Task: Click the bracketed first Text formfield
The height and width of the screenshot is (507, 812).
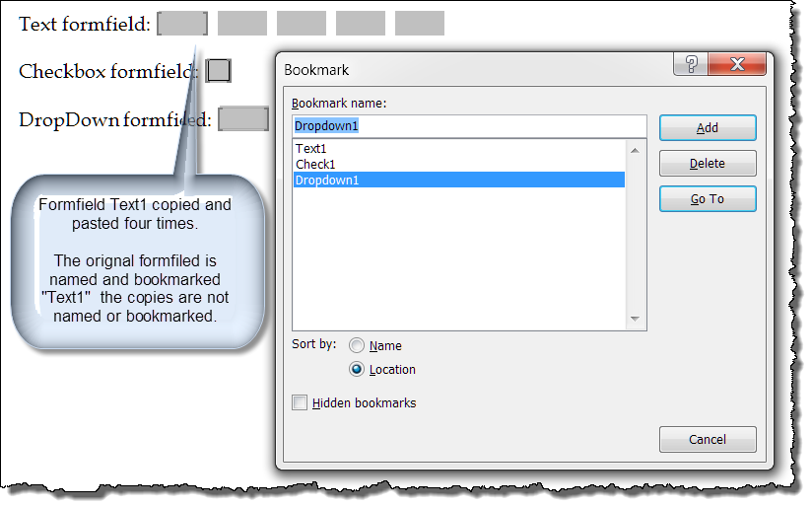Action: pos(182,24)
